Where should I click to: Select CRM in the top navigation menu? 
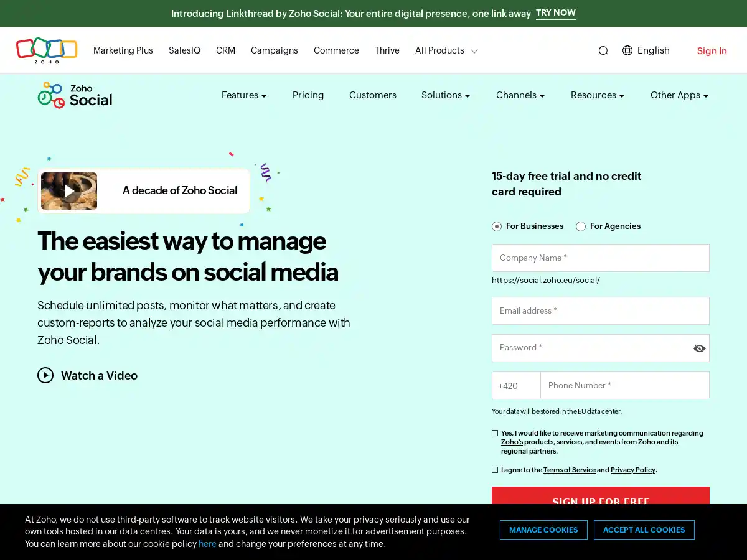(x=225, y=50)
